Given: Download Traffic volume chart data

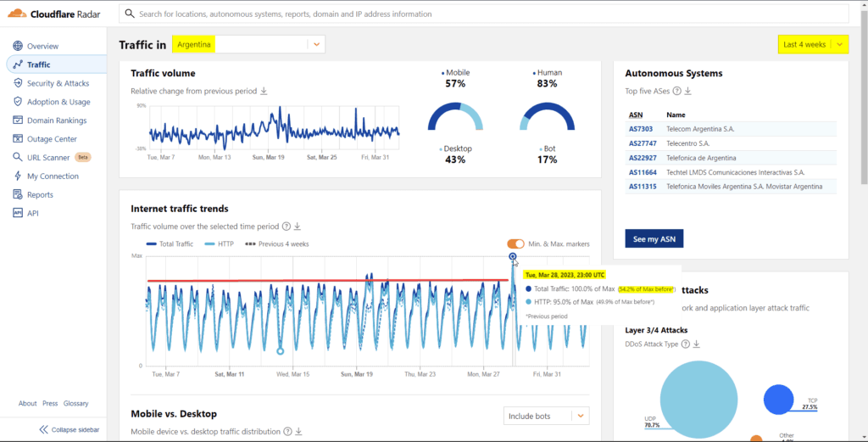Looking at the screenshot, I should click(264, 91).
